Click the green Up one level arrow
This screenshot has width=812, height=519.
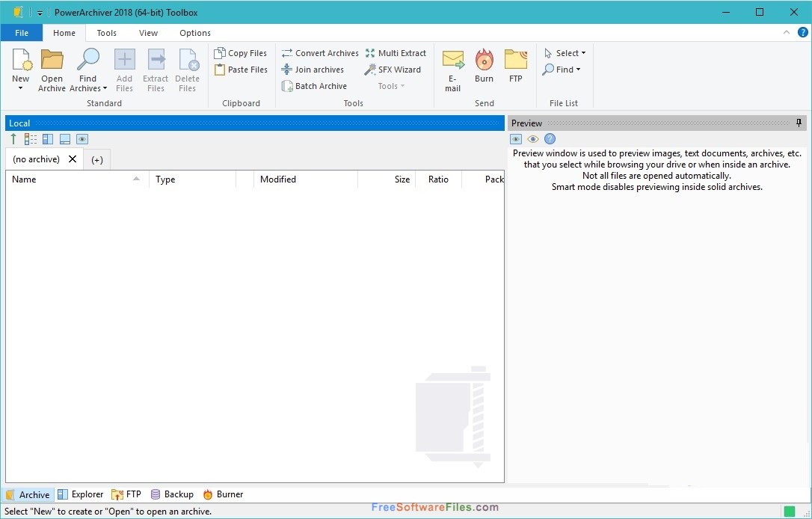pyautogui.click(x=13, y=139)
